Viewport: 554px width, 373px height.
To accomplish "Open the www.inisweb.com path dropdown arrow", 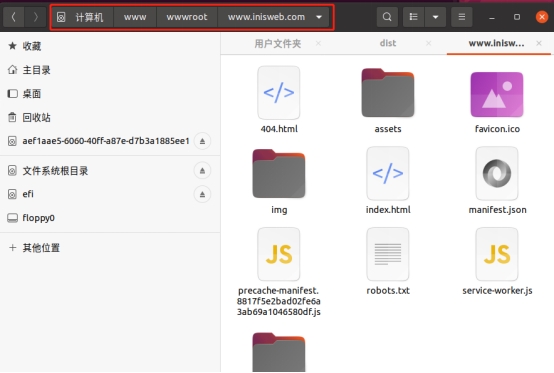I will (x=319, y=17).
